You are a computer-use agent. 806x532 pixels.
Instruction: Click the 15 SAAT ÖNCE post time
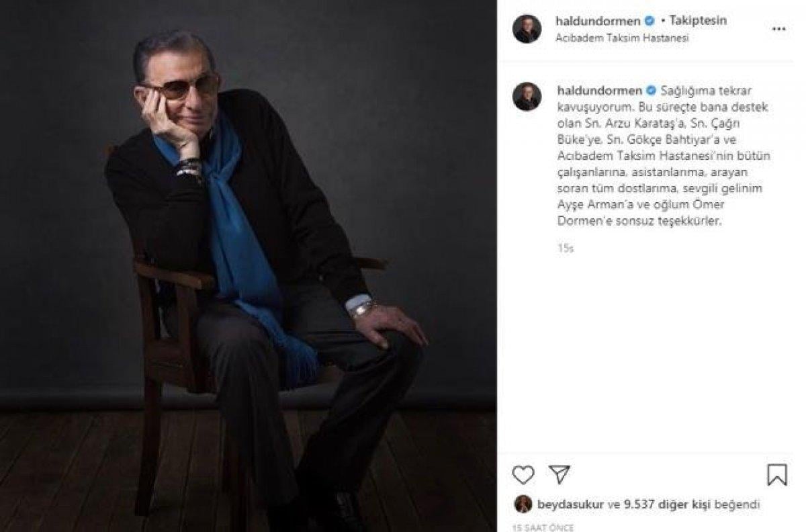tap(538, 528)
